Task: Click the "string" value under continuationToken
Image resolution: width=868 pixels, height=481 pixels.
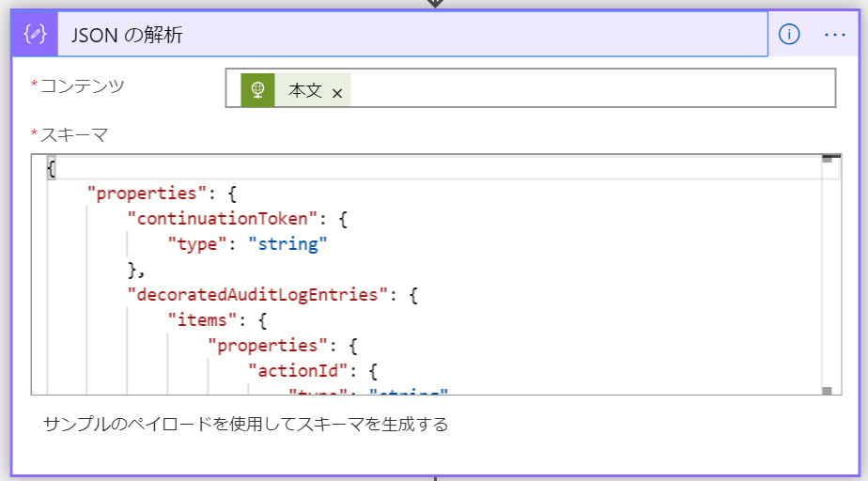Action: coord(287,244)
